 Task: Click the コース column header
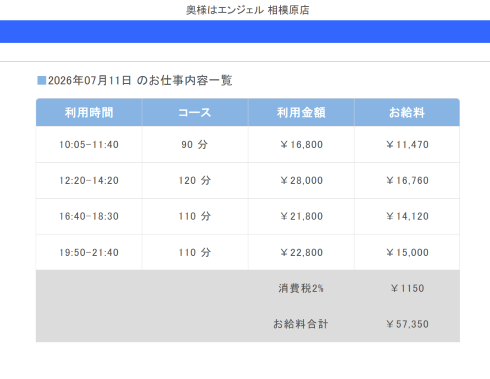pos(195,112)
